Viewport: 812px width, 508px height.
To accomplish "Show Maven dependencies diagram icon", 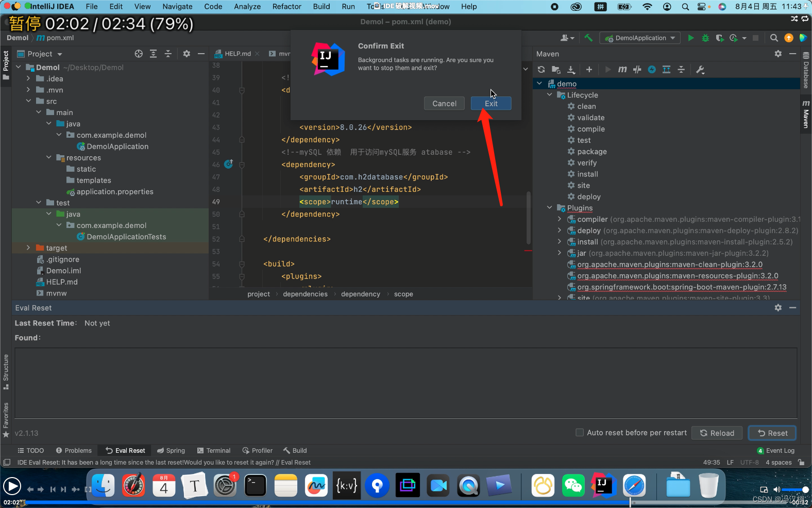I will pos(666,70).
